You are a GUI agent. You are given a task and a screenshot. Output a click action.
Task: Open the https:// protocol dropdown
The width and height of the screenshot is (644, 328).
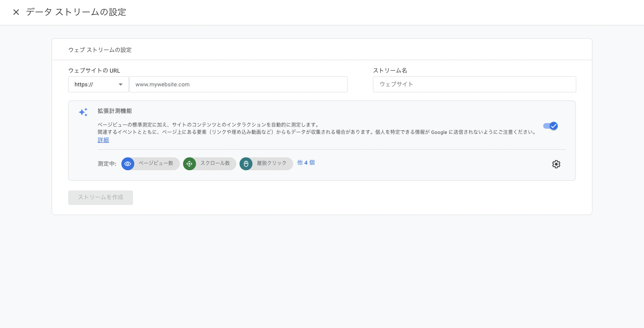point(98,84)
